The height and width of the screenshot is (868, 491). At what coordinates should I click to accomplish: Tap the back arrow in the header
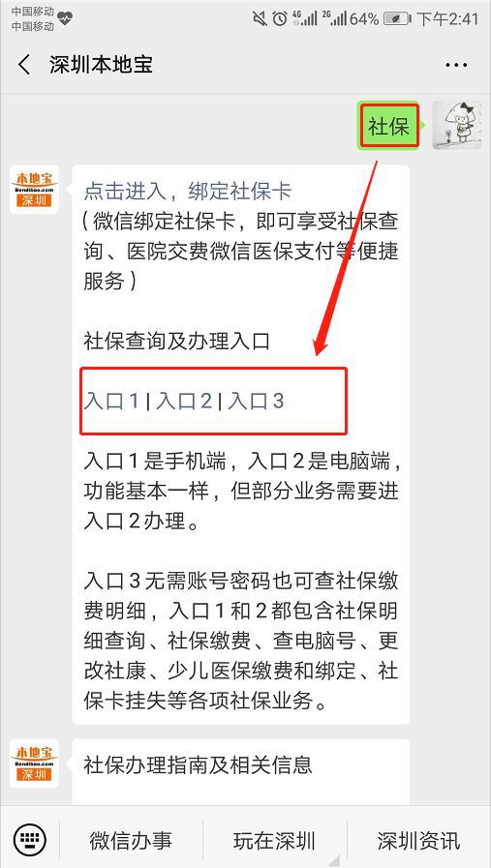tap(25, 65)
